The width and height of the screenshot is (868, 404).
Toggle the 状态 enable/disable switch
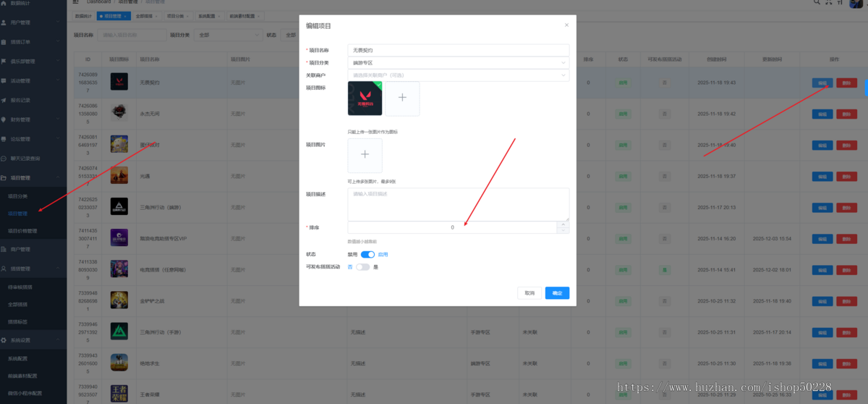pos(367,255)
